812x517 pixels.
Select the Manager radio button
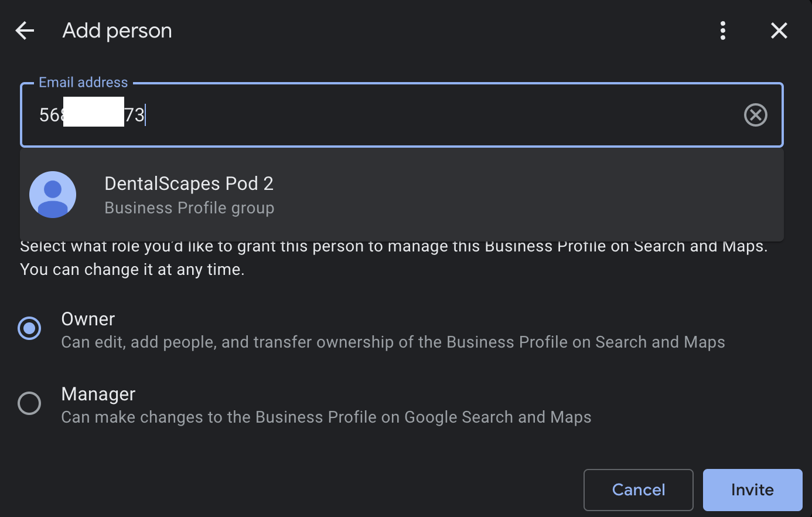pos(29,403)
